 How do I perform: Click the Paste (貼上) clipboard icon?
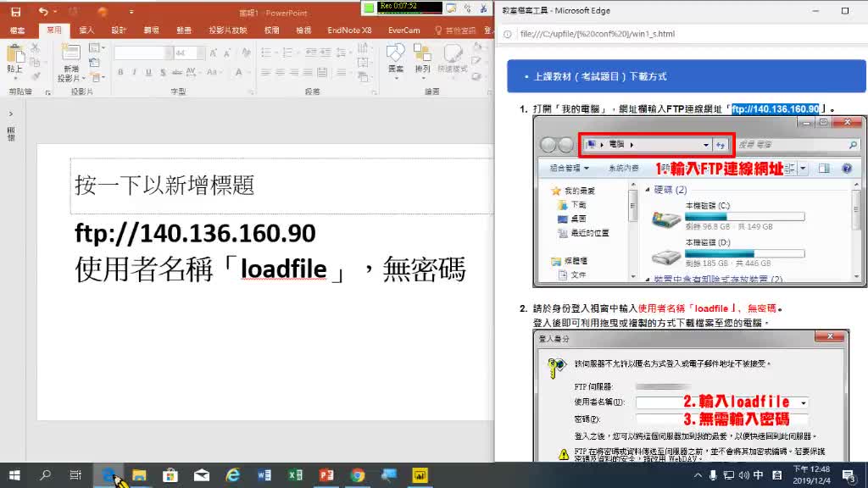click(15, 58)
